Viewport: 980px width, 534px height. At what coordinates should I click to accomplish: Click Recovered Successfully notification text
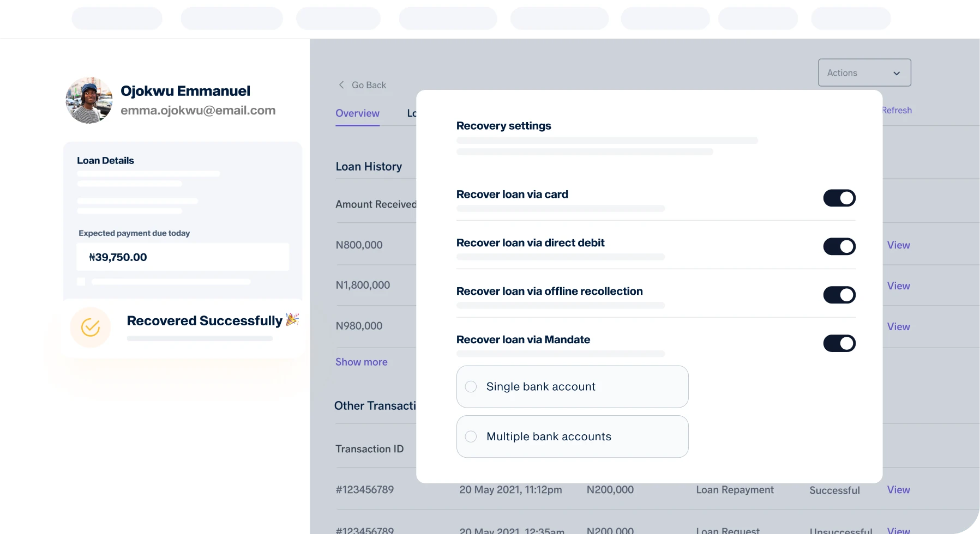[205, 321]
